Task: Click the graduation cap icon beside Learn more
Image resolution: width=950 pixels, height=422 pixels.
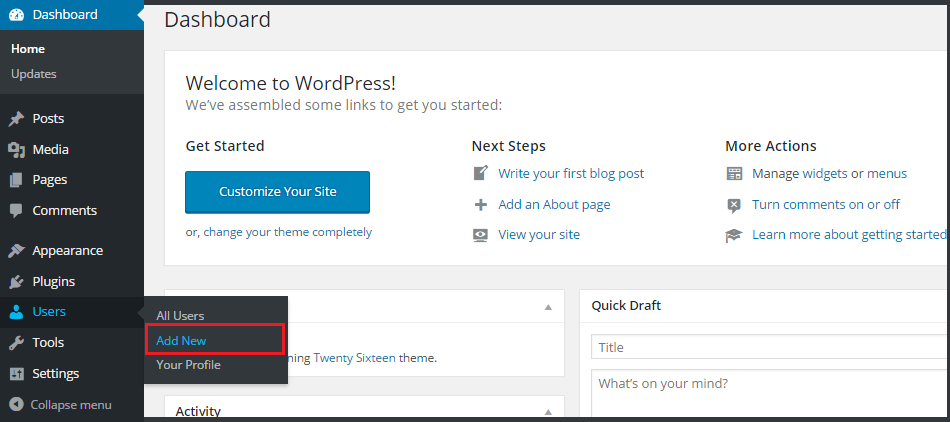Action: pyautogui.click(x=734, y=235)
